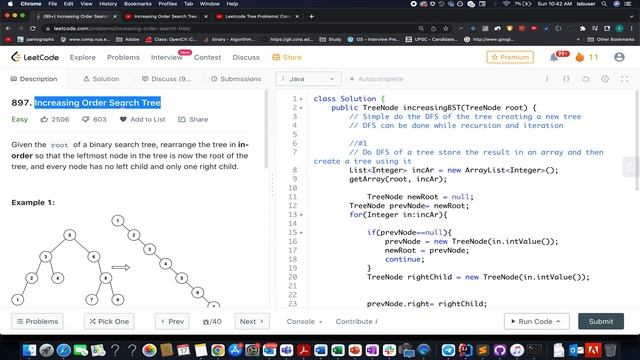The height and width of the screenshot is (360, 640).
Task: Open Slack from the Dock
Action: (x=389, y=350)
